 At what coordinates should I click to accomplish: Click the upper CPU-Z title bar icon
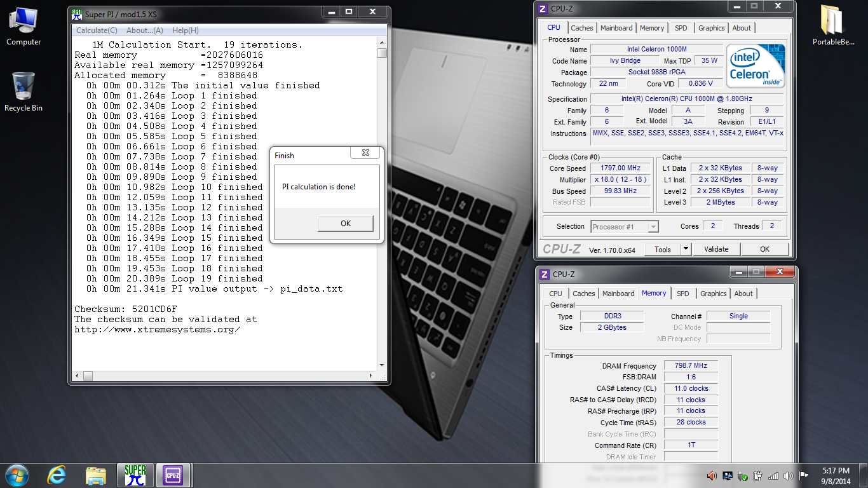[x=543, y=8]
